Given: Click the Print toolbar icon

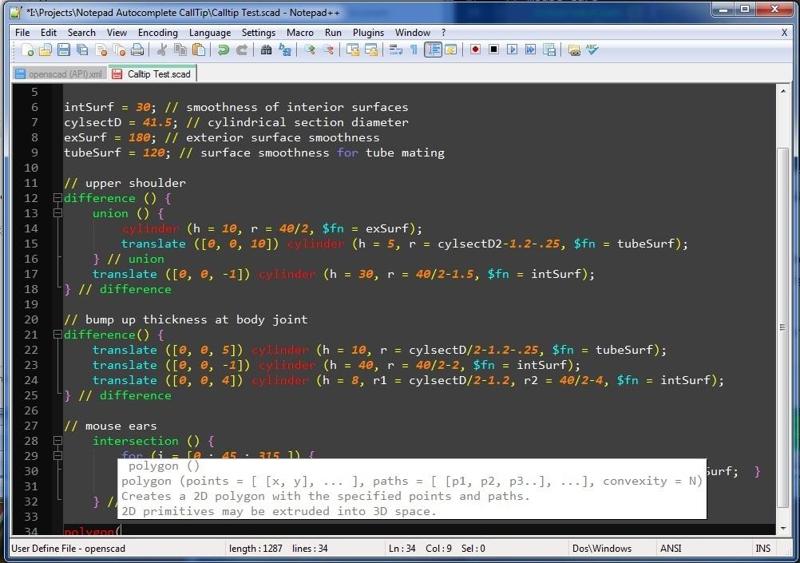Looking at the screenshot, I should click(x=137, y=50).
